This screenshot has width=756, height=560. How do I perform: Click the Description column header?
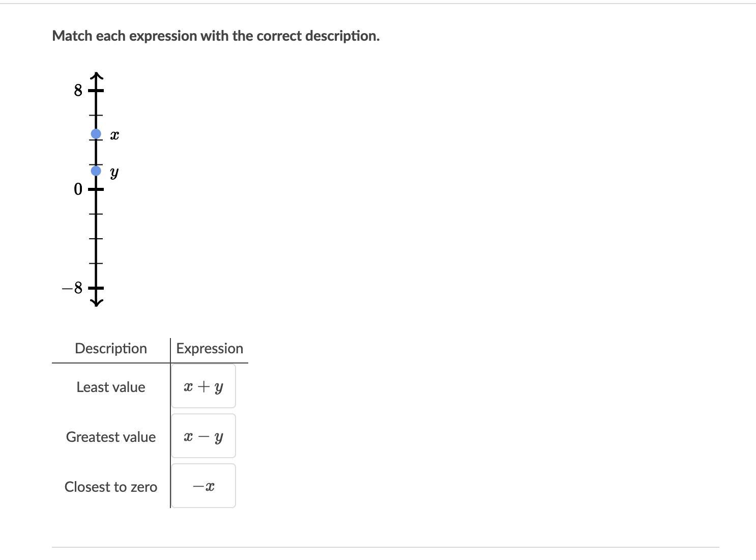111,348
